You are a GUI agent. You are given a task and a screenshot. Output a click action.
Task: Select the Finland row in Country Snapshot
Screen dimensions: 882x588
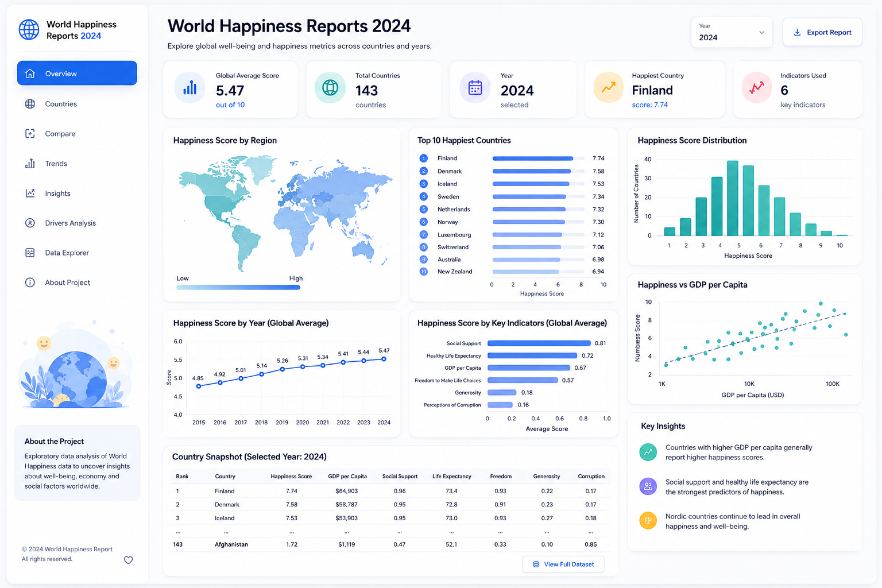point(390,491)
